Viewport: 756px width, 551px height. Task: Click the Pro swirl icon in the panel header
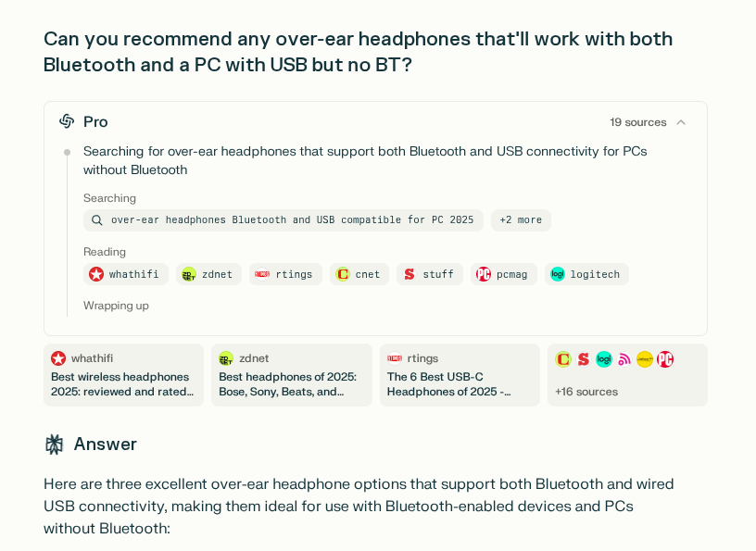(x=67, y=121)
